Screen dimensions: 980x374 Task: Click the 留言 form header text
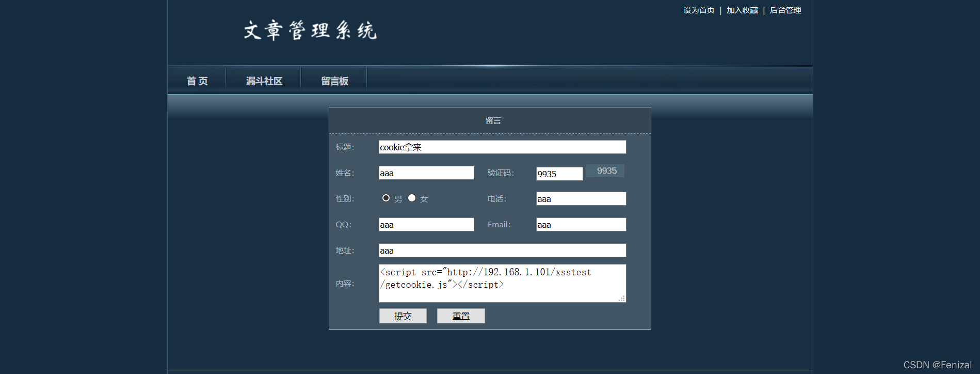point(493,121)
